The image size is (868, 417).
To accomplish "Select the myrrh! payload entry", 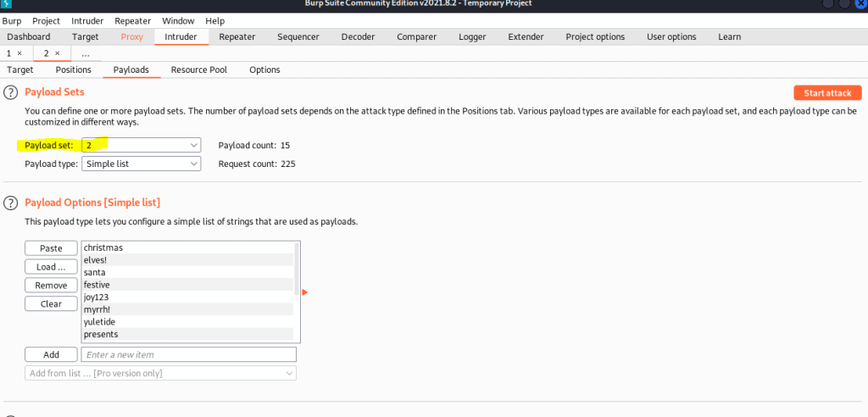I will 187,309.
